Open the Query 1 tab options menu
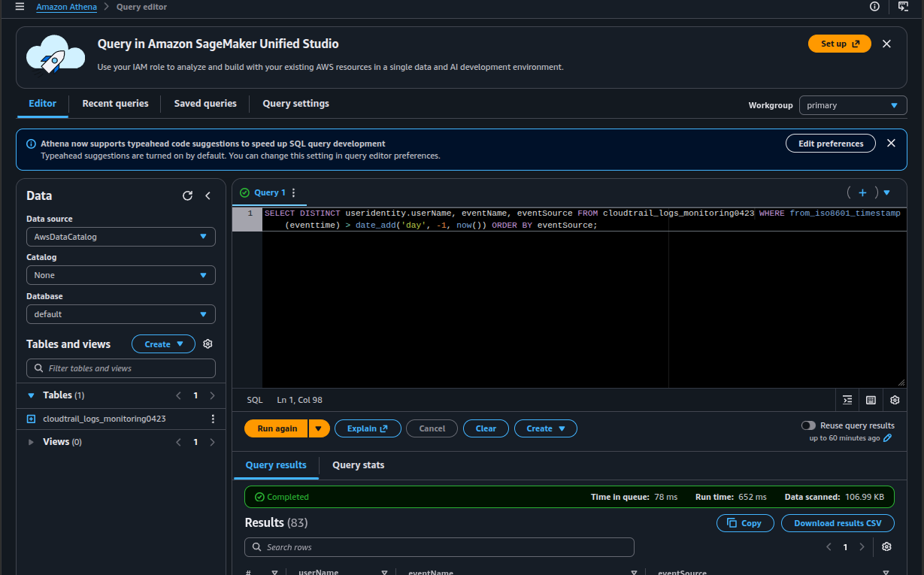The image size is (924, 575). point(294,192)
